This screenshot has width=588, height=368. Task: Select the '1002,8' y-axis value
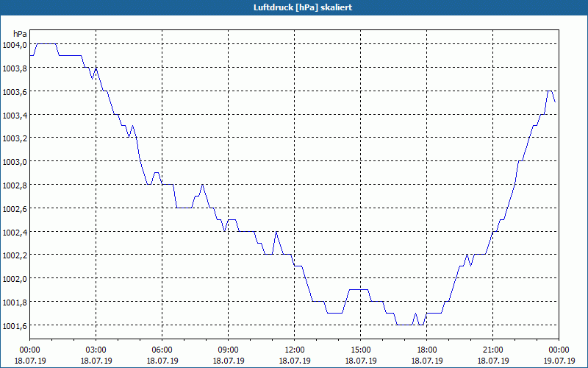tap(14, 185)
